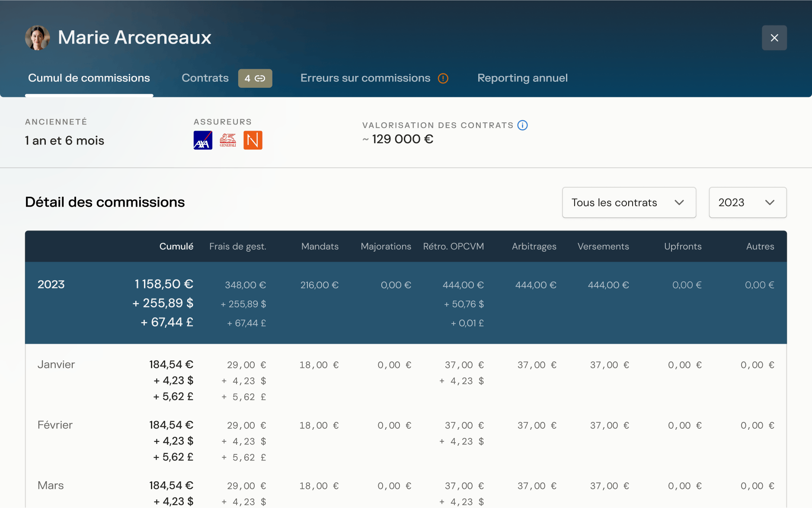This screenshot has height=508, width=812.
Task: Click Février's + 5,62 £ bold cumulative amount
Action: point(173,457)
